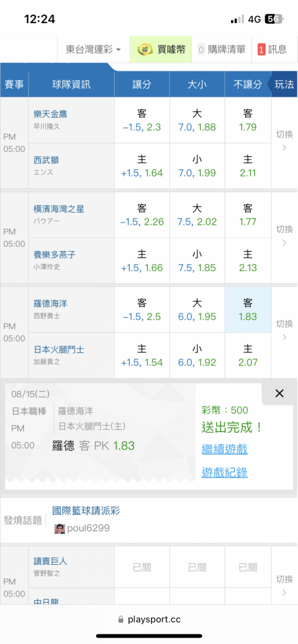Open the 購牌清單 list
The height and width of the screenshot is (644, 298).
tap(221, 50)
